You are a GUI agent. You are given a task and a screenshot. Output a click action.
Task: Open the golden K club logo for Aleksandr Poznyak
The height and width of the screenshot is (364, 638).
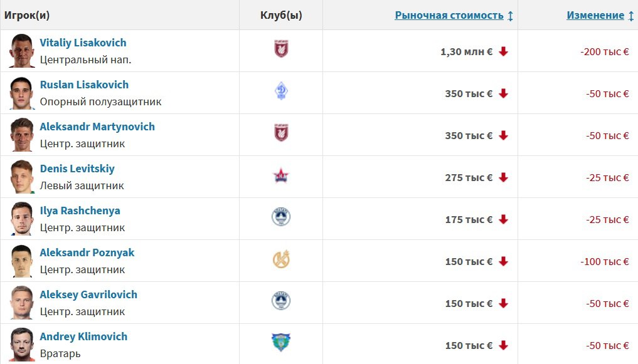point(281,259)
